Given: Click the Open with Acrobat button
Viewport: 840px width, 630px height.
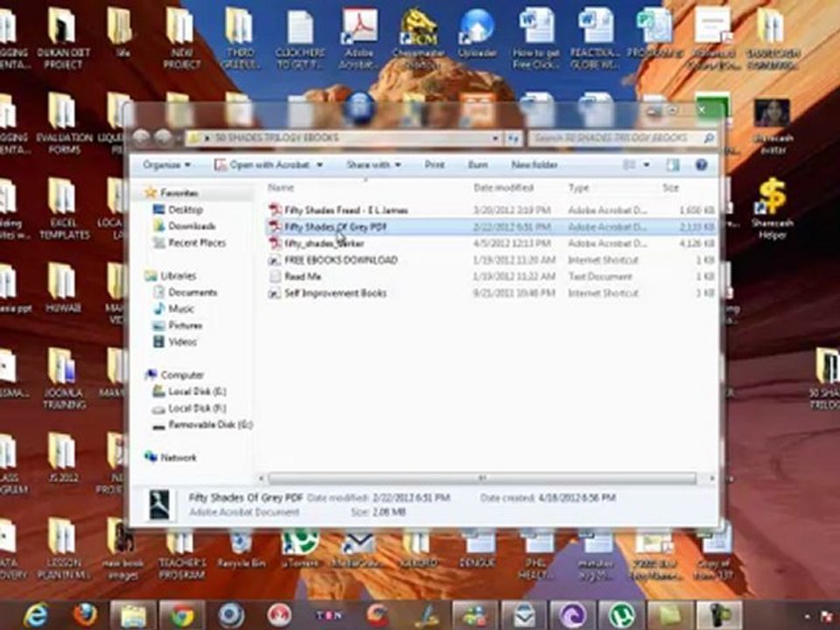Looking at the screenshot, I should 262,165.
